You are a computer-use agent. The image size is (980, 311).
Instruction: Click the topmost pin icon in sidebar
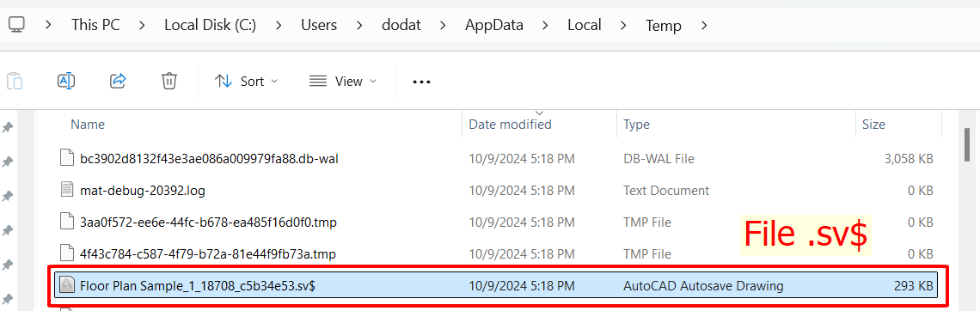pyautogui.click(x=8, y=127)
